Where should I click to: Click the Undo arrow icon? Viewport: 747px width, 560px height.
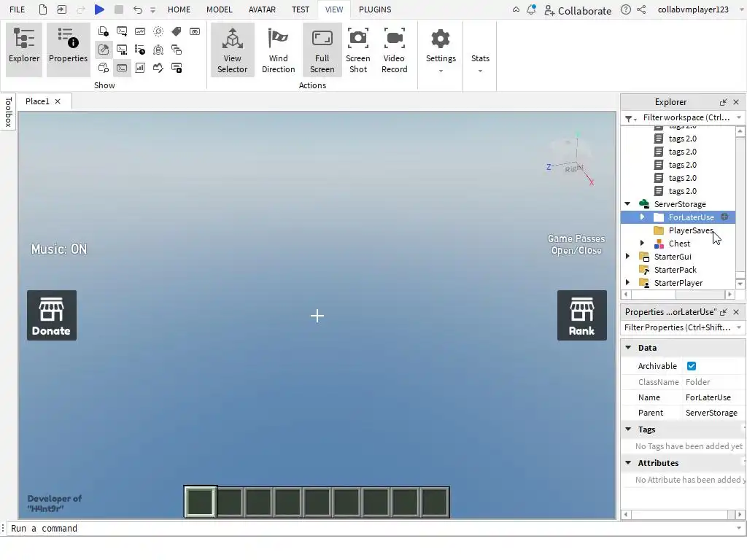(x=137, y=9)
